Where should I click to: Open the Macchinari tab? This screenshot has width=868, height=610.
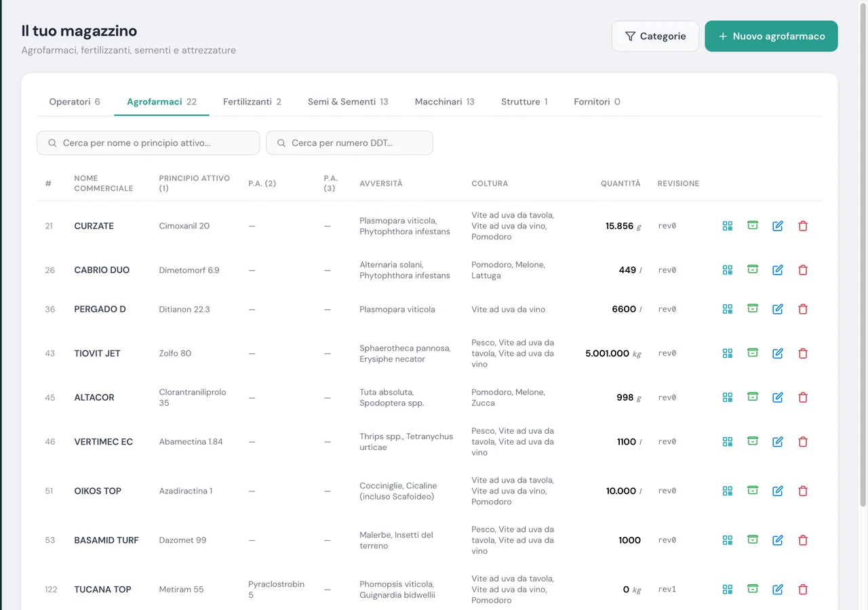pos(445,102)
